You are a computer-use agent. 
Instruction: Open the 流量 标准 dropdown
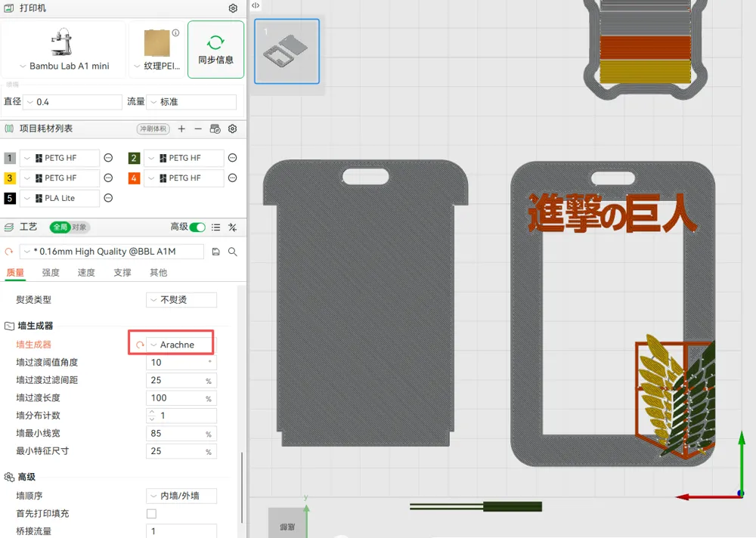pyautogui.click(x=191, y=102)
